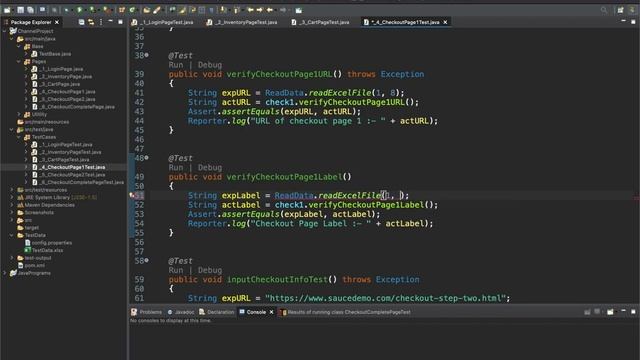
Task: Expand the Utility package
Action: pos(19,114)
